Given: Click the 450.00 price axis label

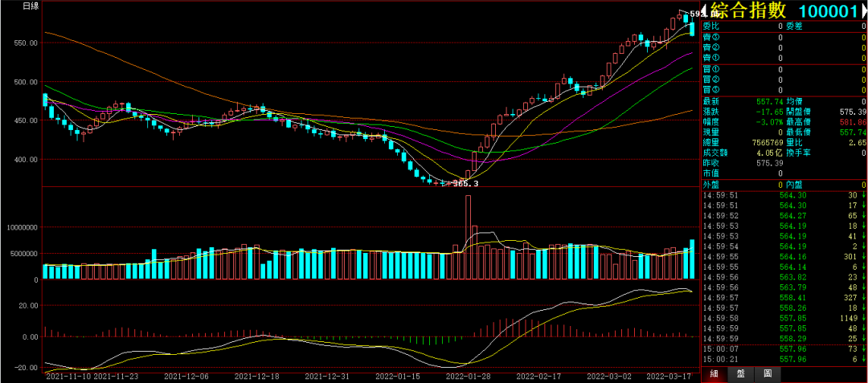Looking at the screenshot, I should 26,120.
